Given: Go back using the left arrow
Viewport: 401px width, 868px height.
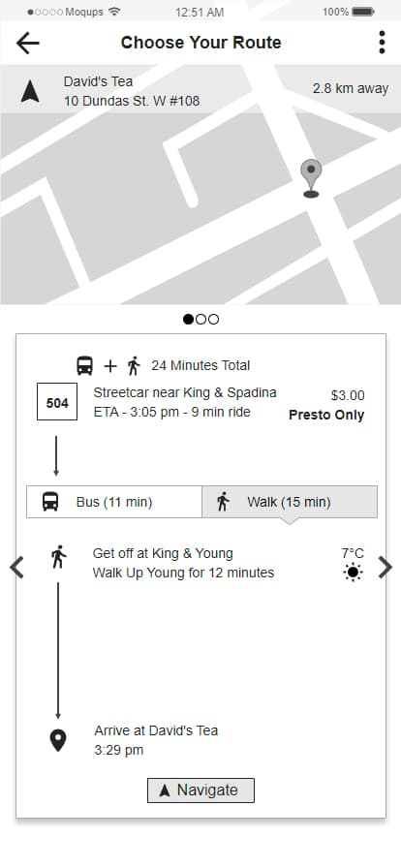Looking at the screenshot, I should point(27,43).
